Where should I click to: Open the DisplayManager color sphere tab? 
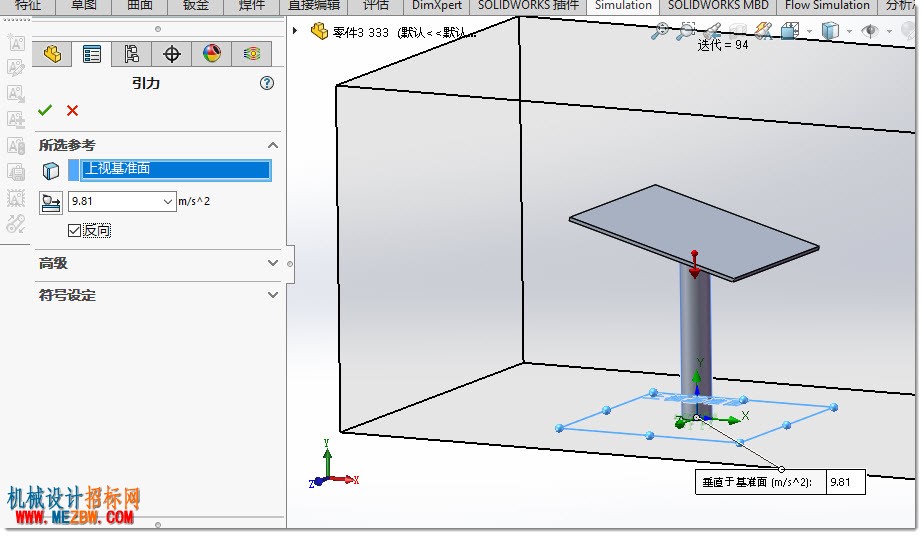pos(212,54)
